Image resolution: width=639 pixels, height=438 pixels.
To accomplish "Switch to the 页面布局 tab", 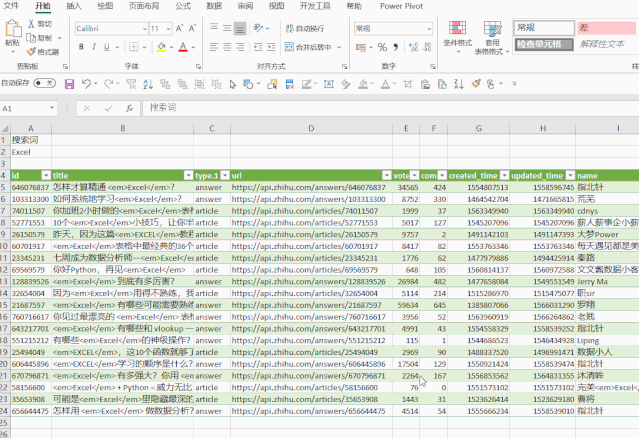I will pyautogui.click(x=144, y=6).
